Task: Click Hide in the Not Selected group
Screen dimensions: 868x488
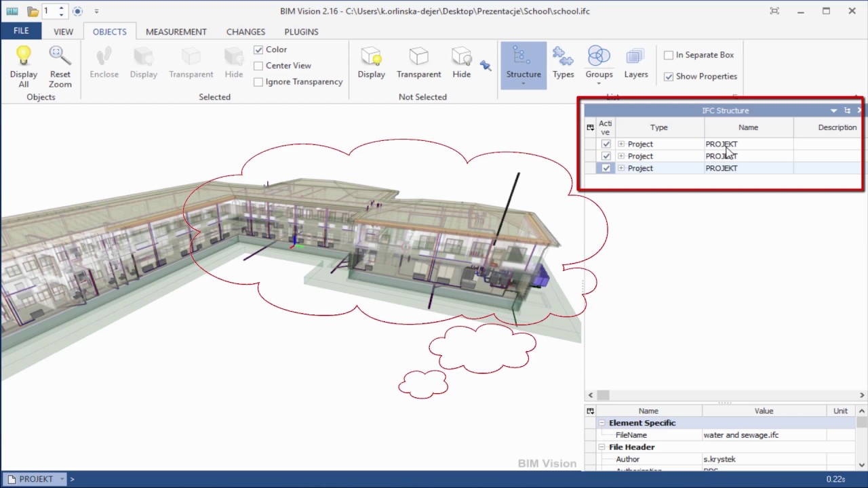Action: 462,63
